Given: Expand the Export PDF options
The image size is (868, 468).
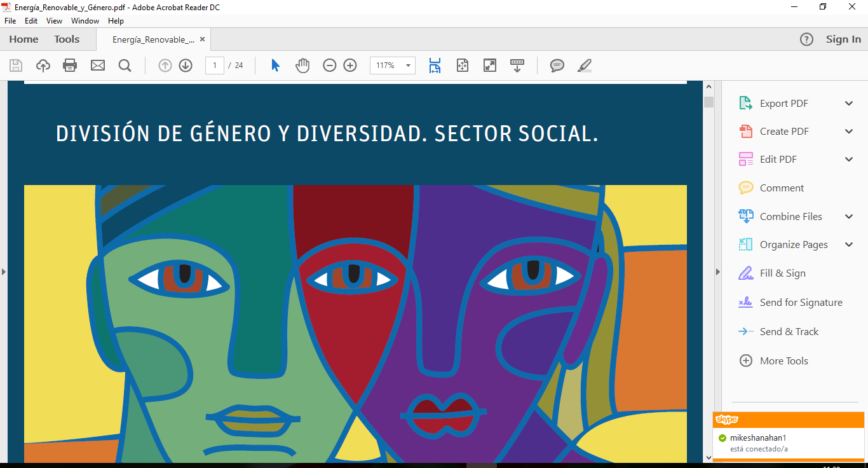Looking at the screenshot, I should (x=849, y=104).
